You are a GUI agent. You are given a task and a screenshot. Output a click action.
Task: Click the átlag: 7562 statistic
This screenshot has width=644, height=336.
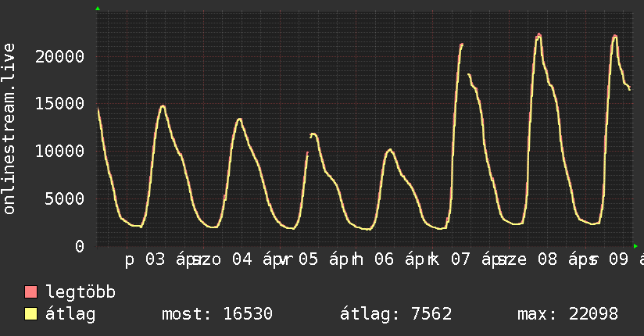(x=396, y=314)
